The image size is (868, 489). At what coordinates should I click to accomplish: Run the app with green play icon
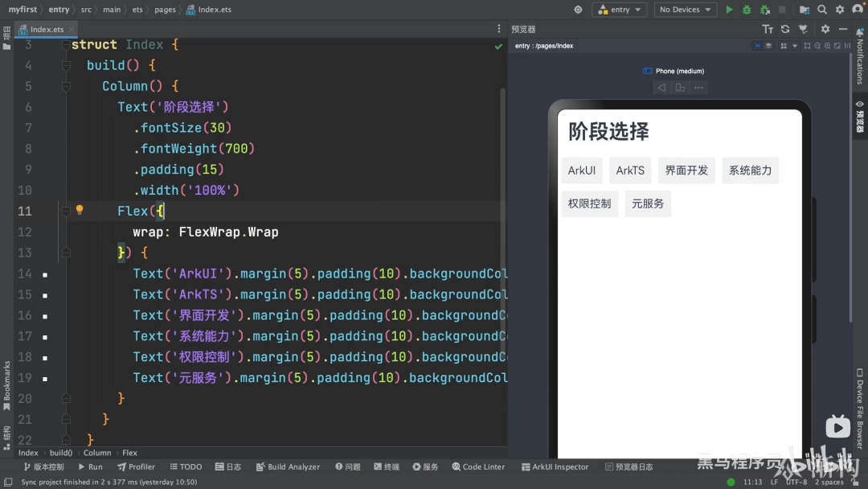[729, 10]
